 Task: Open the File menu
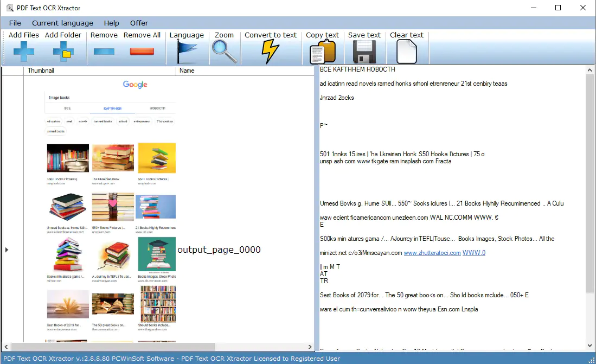coord(15,23)
